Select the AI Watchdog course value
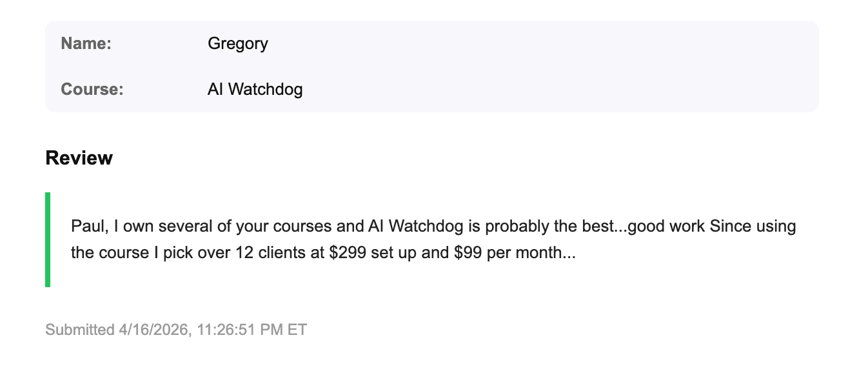The width and height of the screenshot is (868, 373). coord(255,89)
